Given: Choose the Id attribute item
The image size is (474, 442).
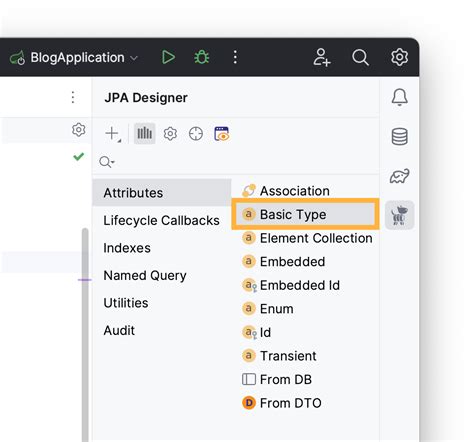Looking at the screenshot, I should (305, 332).
